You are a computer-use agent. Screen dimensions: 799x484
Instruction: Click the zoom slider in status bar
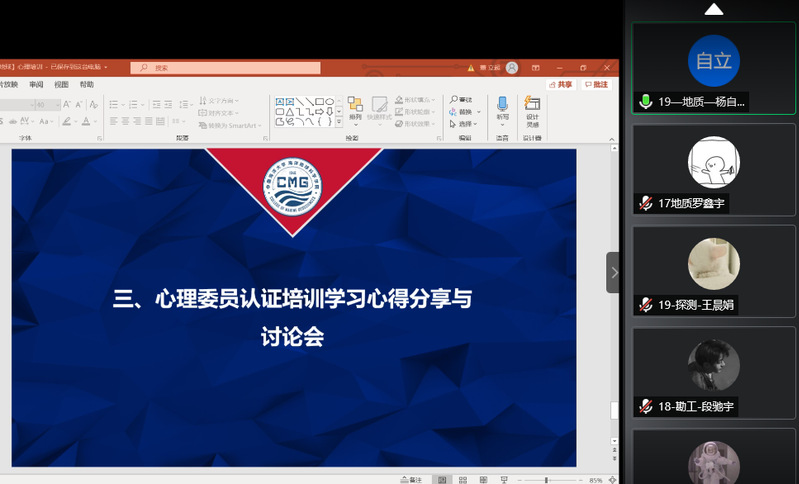pos(548,480)
